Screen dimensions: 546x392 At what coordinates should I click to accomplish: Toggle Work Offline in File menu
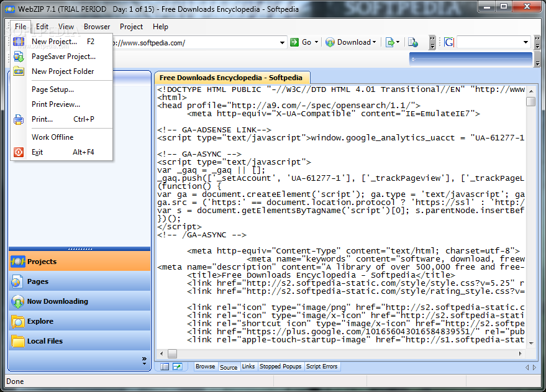[x=53, y=137]
